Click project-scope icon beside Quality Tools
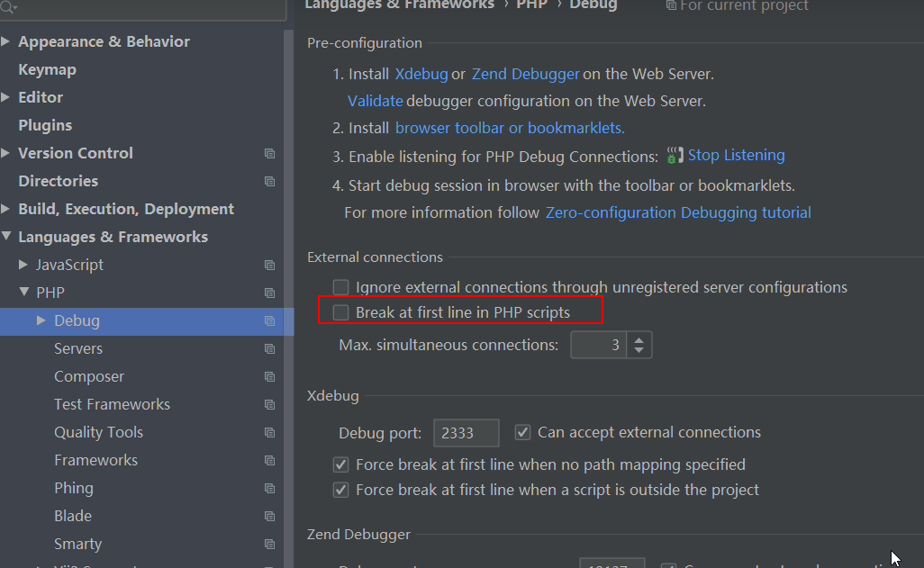Screen dimensions: 924x568 (x=269, y=433)
